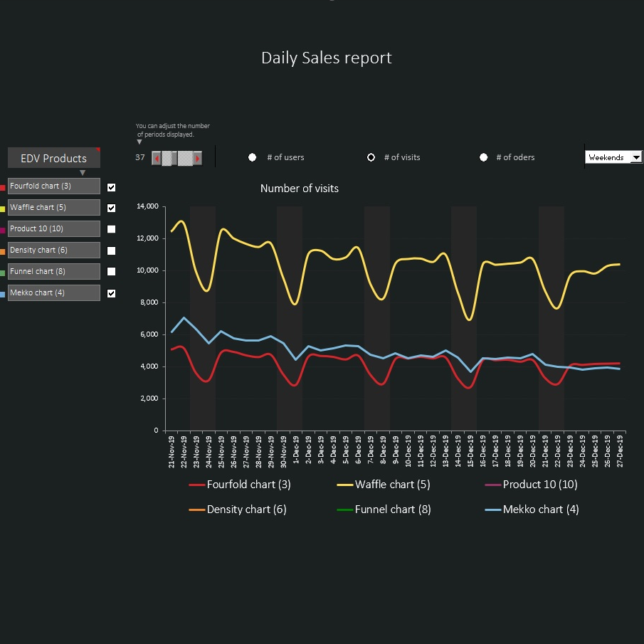Click the 'Number of visits' chart title

pyautogui.click(x=299, y=189)
